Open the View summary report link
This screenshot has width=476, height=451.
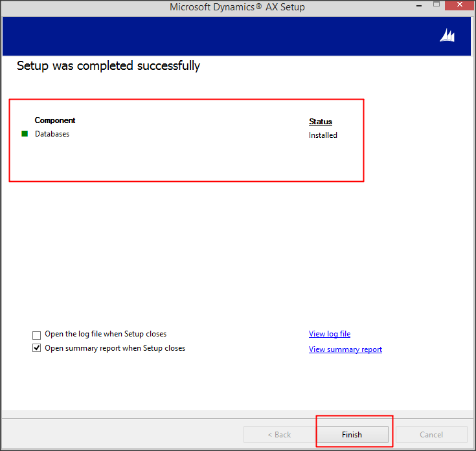(x=345, y=349)
